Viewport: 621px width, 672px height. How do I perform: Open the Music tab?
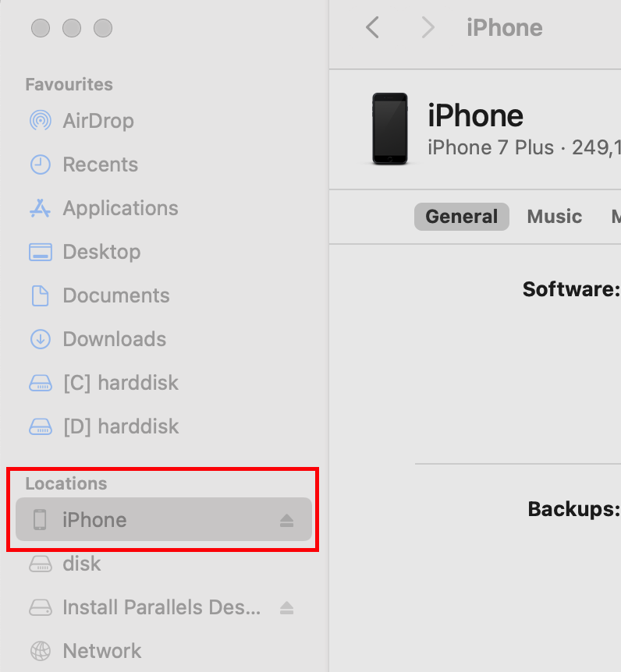coord(554,217)
